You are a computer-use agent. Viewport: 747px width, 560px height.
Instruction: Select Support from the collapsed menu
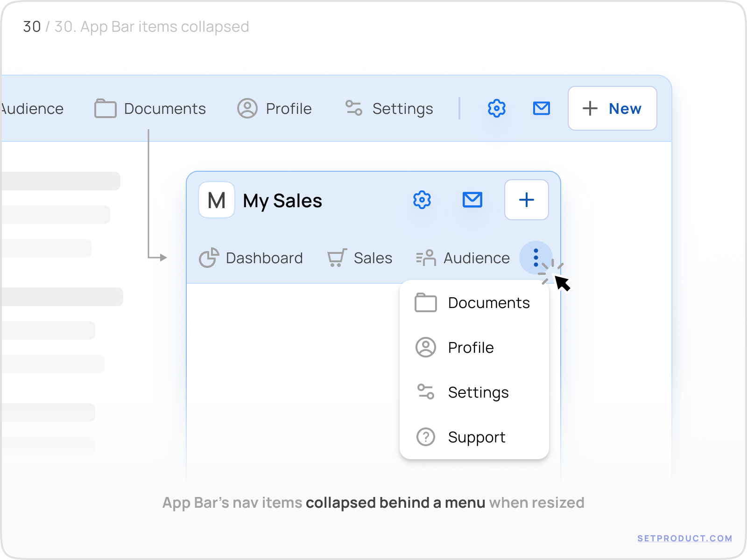click(477, 437)
